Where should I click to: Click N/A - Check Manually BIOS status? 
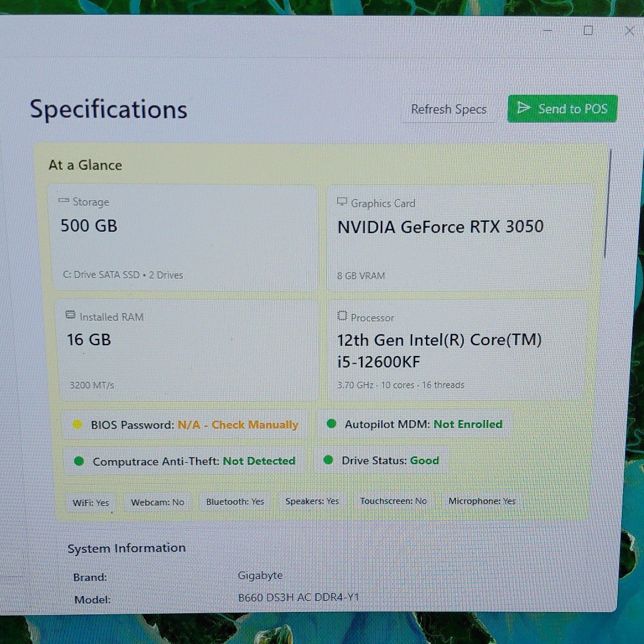tap(238, 425)
